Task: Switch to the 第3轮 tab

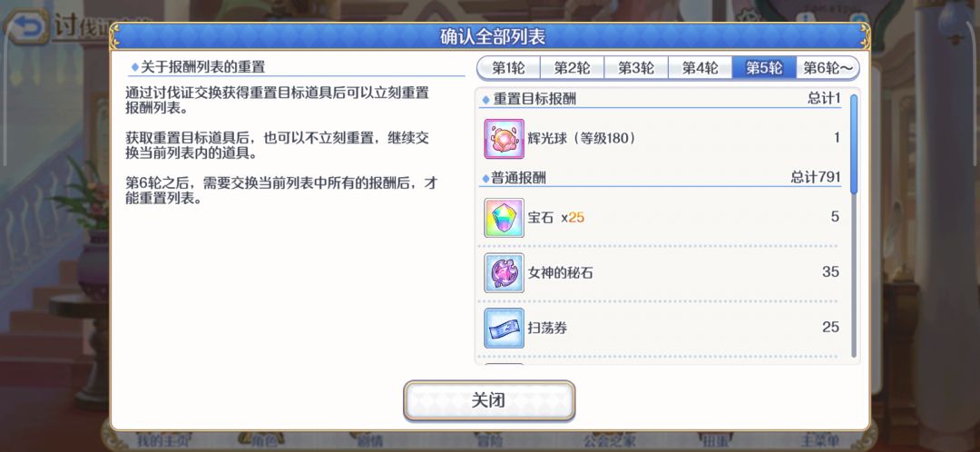Action: (x=635, y=67)
